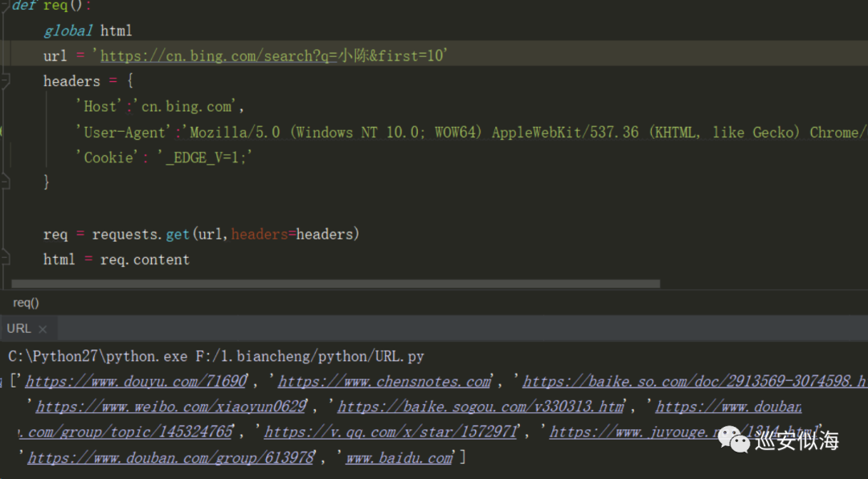Screen dimensions: 868x479
Task: Click the requests.get call text
Action: pyautogui.click(x=225, y=234)
